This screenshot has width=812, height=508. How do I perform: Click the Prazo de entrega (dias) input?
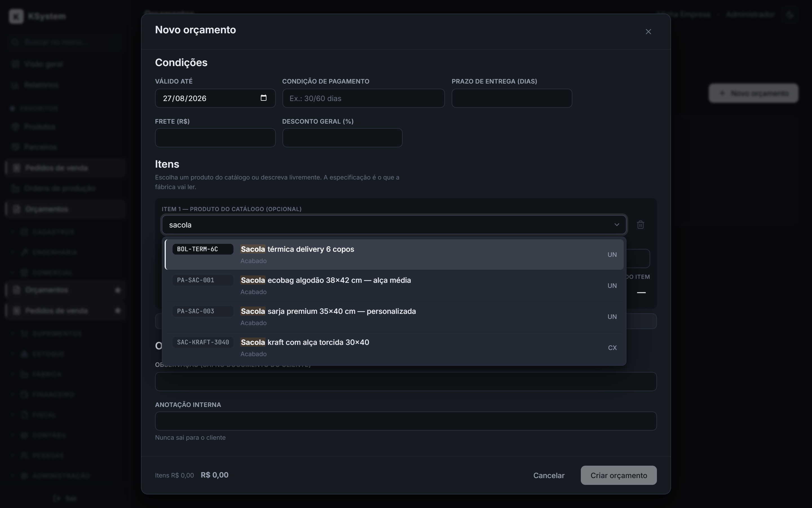(x=512, y=98)
